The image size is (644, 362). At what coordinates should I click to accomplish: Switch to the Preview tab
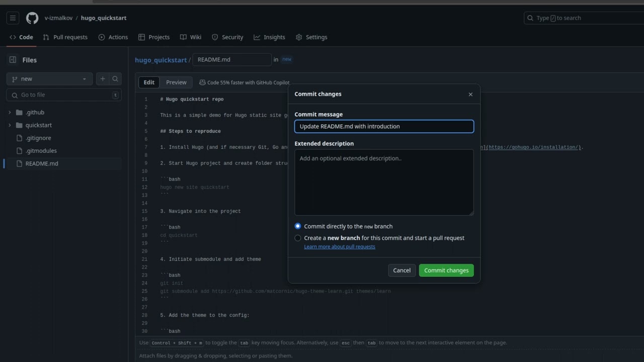(176, 82)
